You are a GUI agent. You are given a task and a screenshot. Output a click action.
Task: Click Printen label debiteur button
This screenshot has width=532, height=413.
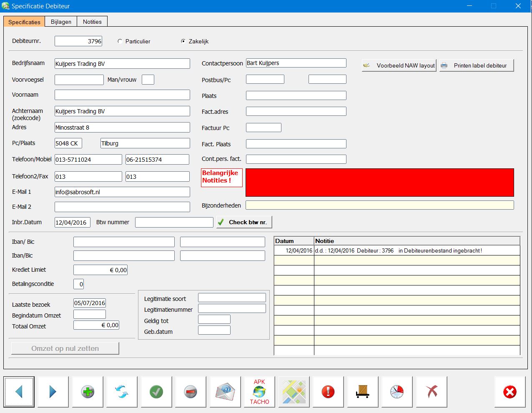[x=477, y=65]
